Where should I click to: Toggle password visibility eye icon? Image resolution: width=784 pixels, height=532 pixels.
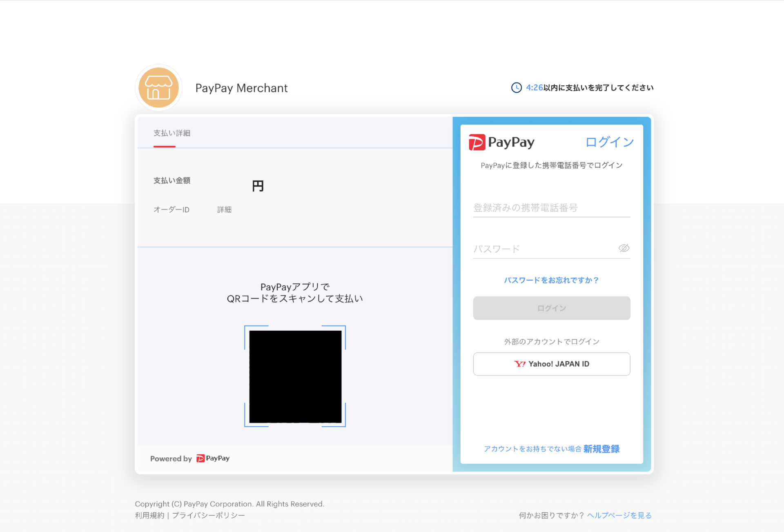(x=624, y=248)
